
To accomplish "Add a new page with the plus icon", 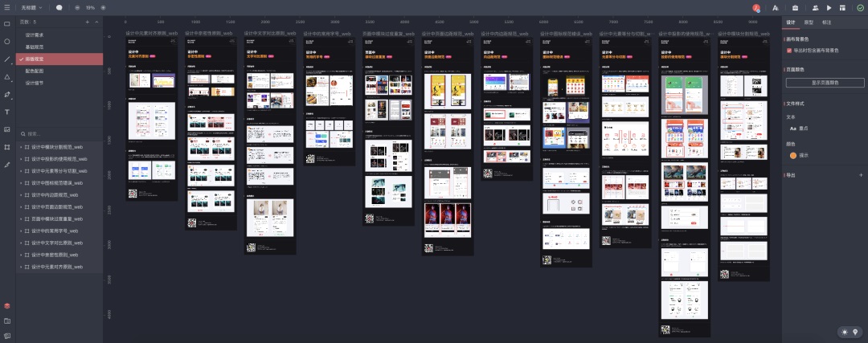I will pyautogui.click(x=87, y=22).
